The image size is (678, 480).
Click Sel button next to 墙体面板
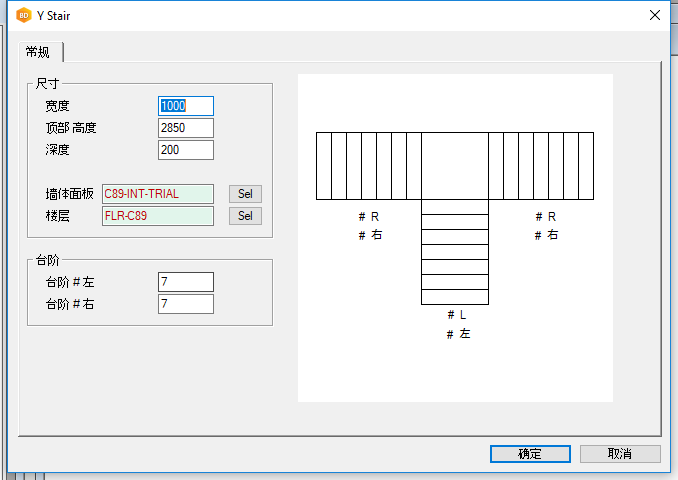tap(245, 194)
